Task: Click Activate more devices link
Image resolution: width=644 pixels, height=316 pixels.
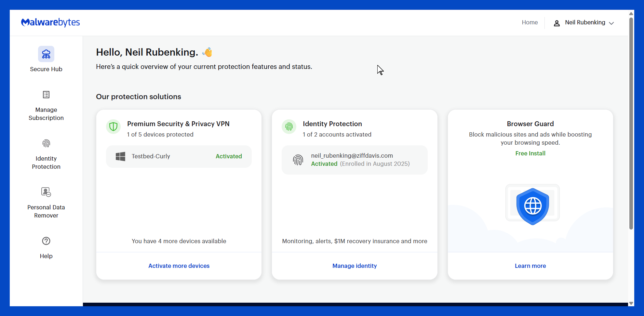Action: point(179,266)
